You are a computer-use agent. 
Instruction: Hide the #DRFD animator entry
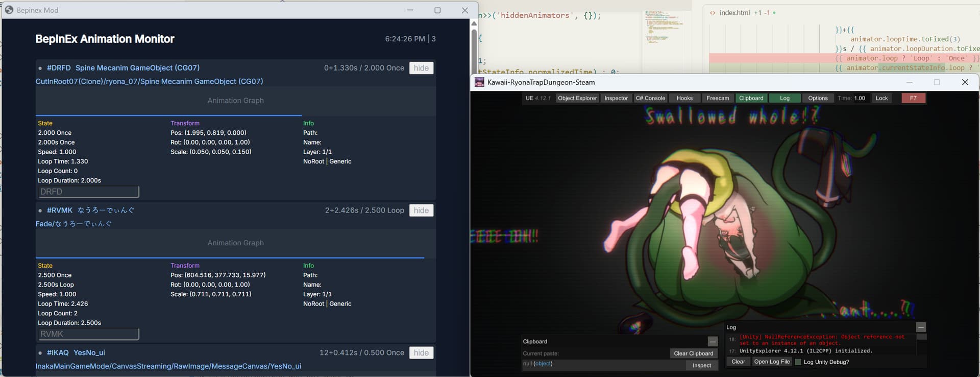[x=421, y=68]
